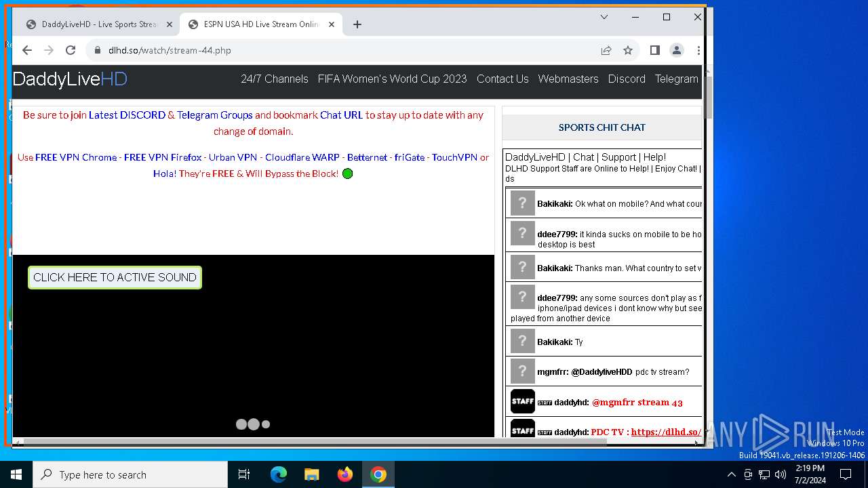The width and height of the screenshot is (868, 488).
Task: Open the Discord menu item
Action: [627, 79]
